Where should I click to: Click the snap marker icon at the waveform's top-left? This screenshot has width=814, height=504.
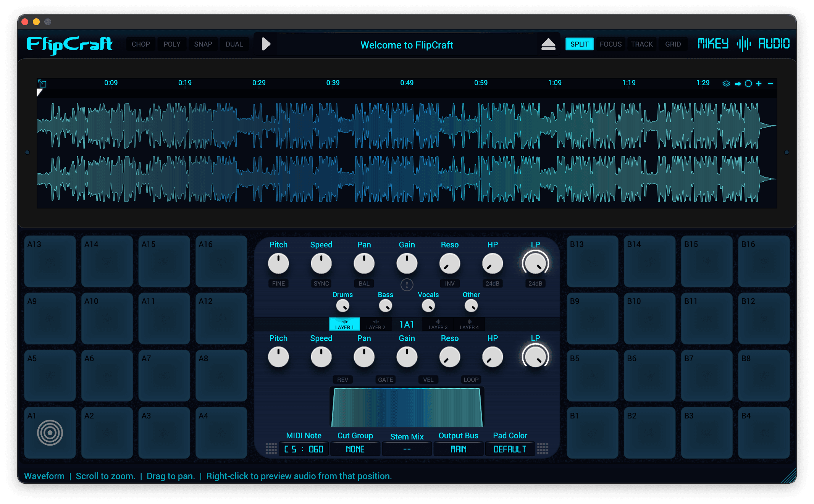tap(42, 84)
